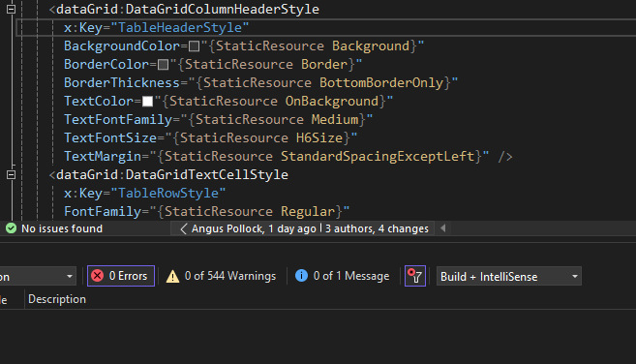The image size is (636, 364).
Task: Open the 3 authors, 4 changes link
Action: (x=377, y=228)
